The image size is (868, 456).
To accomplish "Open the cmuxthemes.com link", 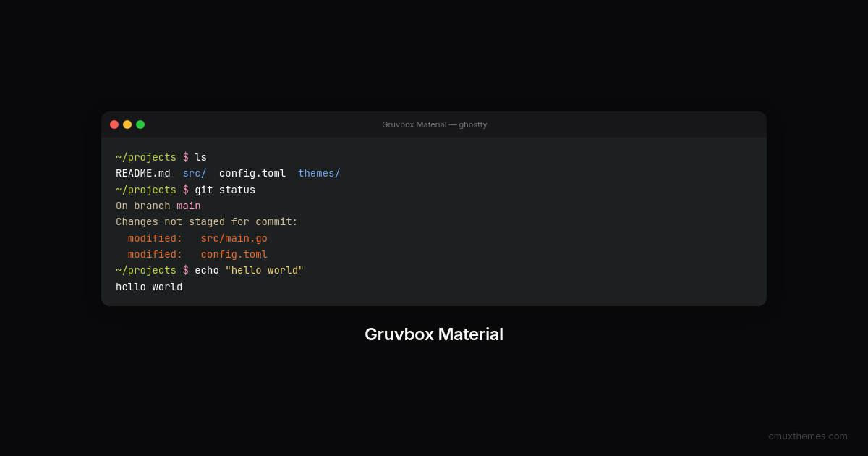I will click(808, 436).
